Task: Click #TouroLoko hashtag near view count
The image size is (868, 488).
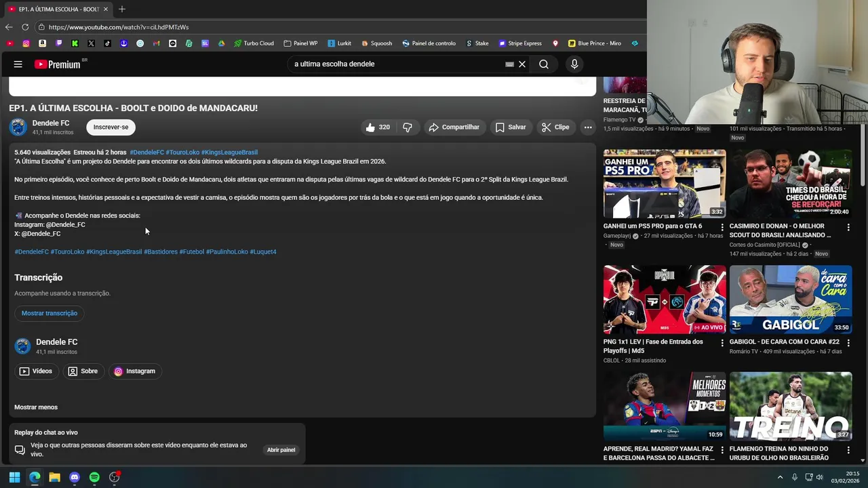Action: click(182, 152)
